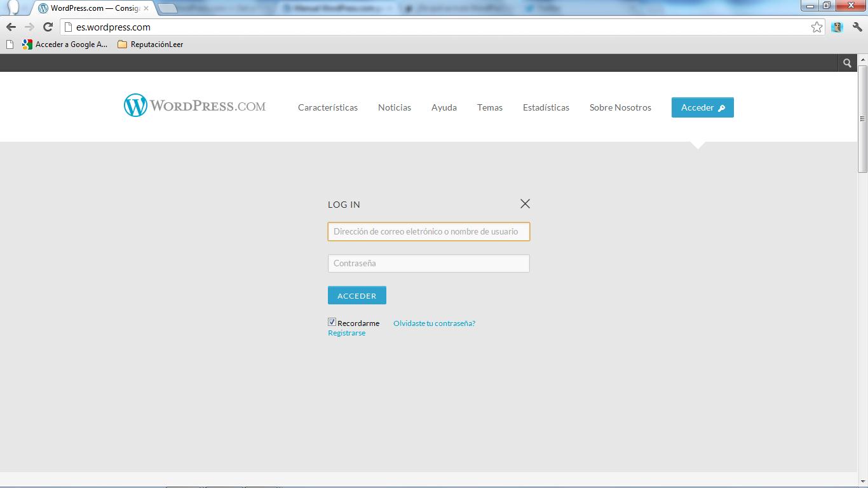Open the Ayuda navigation item
The height and width of the screenshot is (488, 868).
pos(444,107)
